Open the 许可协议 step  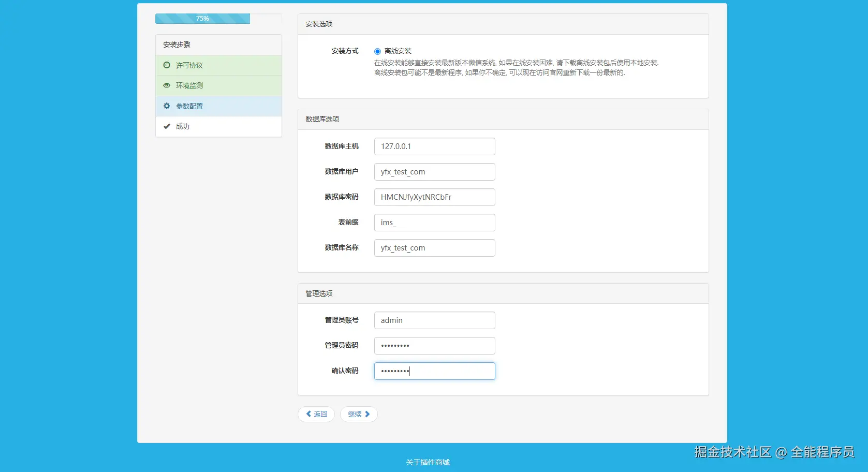click(x=218, y=65)
